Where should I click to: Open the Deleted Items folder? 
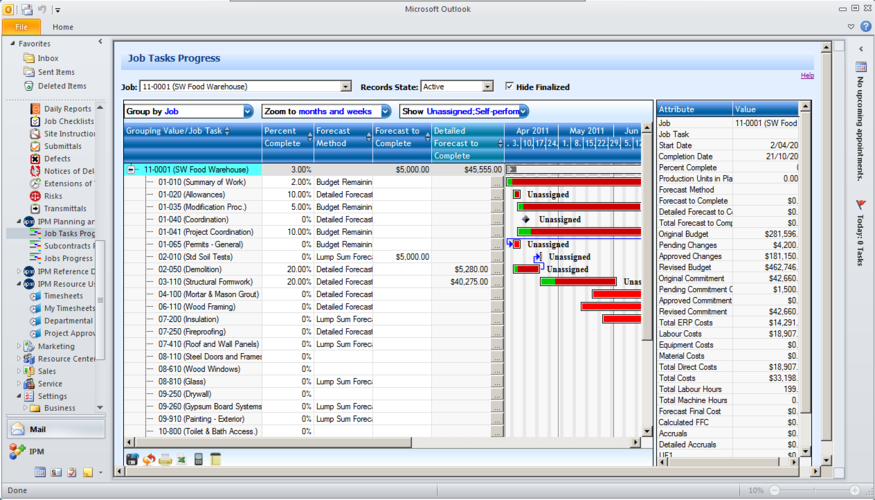[x=61, y=86]
